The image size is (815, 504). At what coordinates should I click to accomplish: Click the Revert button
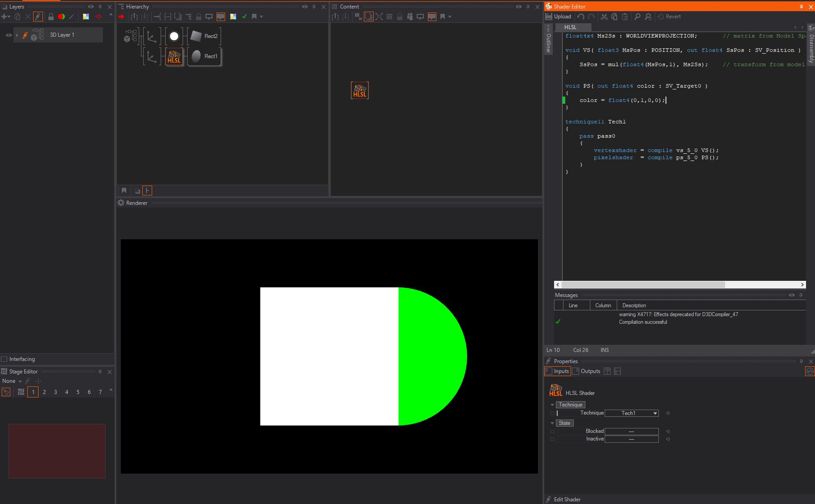point(670,17)
